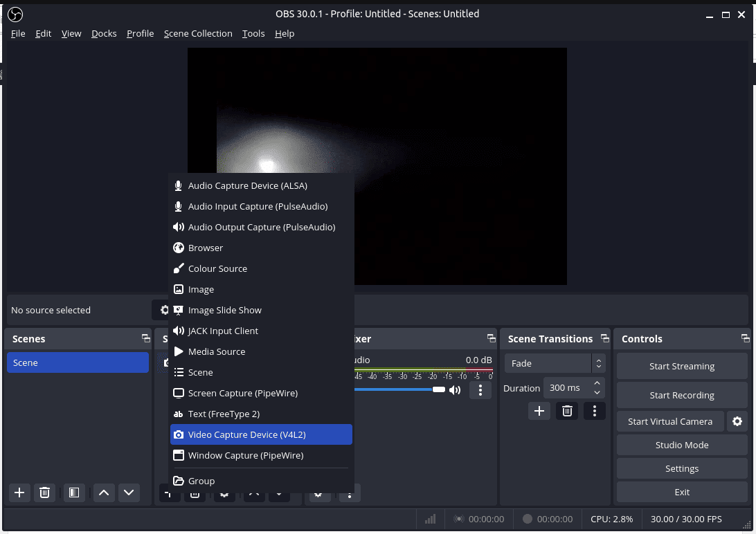
Task: Pop out the Controls dock
Action: [x=745, y=338]
